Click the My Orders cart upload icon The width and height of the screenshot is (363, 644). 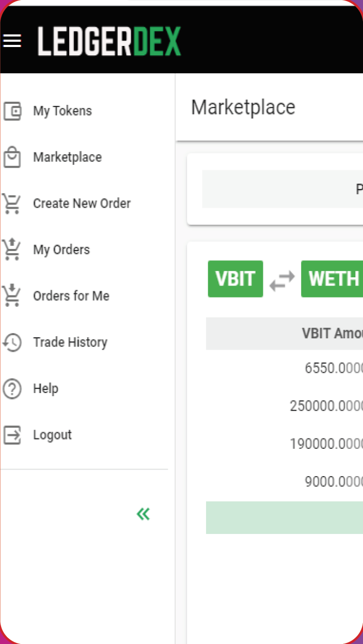click(x=12, y=249)
